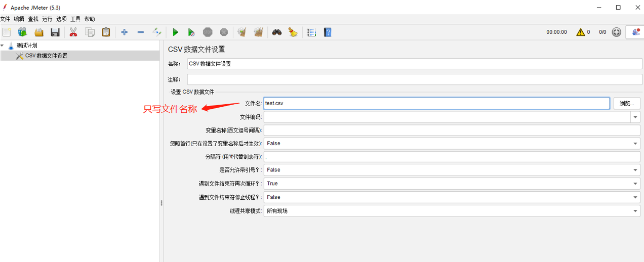Click the 文件名 field containing test.csv
The image size is (644, 262).
tap(436, 103)
